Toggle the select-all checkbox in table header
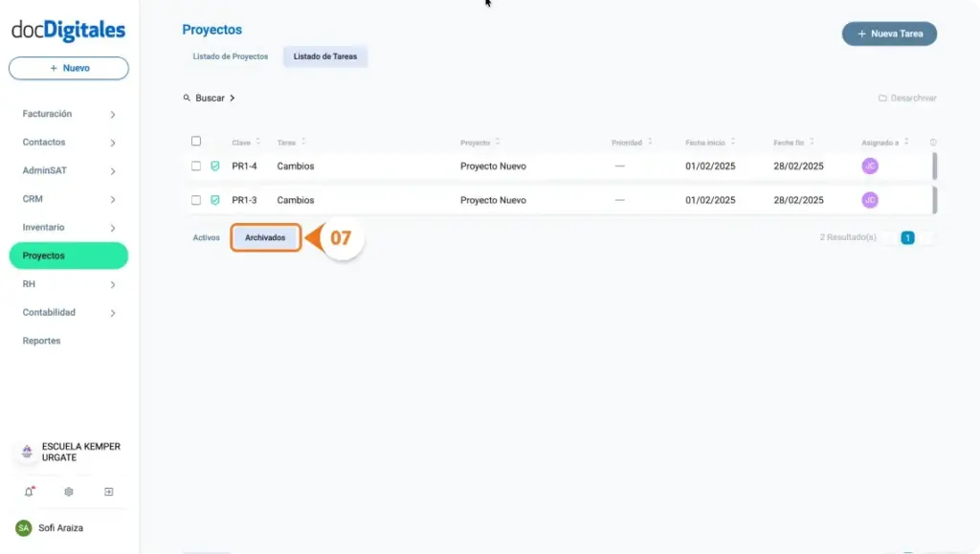Viewport: 980px width, 554px height. pyautogui.click(x=196, y=142)
